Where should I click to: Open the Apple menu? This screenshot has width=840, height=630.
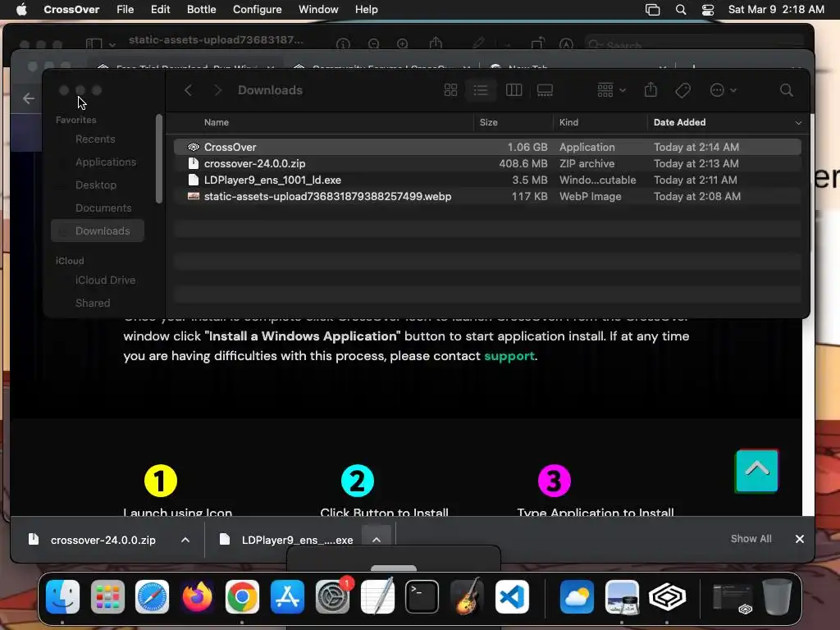click(21, 10)
